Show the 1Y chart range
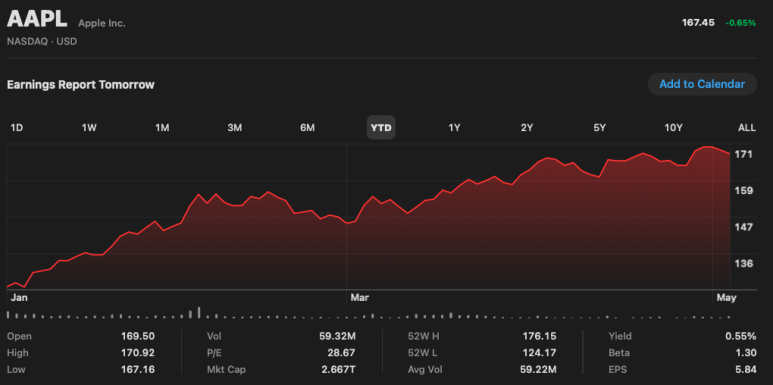Image resolution: width=773 pixels, height=385 pixels. click(x=454, y=128)
